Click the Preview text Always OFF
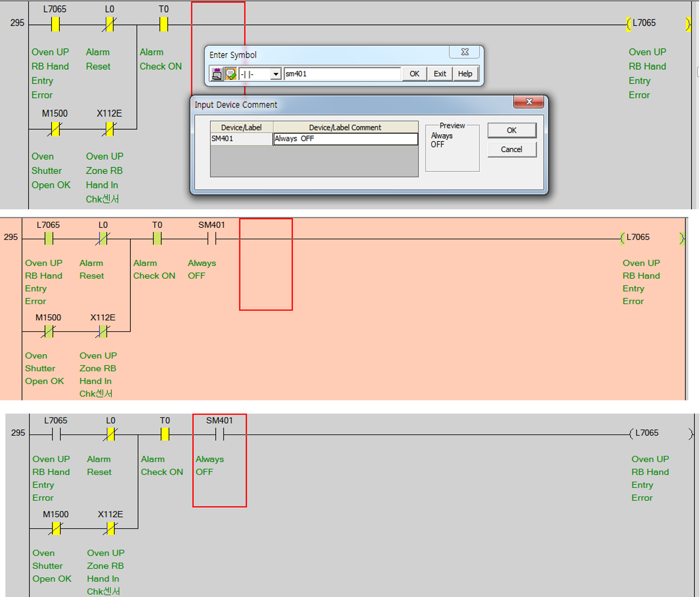Image resolution: width=700 pixels, height=597 pixels. [441, 140]
